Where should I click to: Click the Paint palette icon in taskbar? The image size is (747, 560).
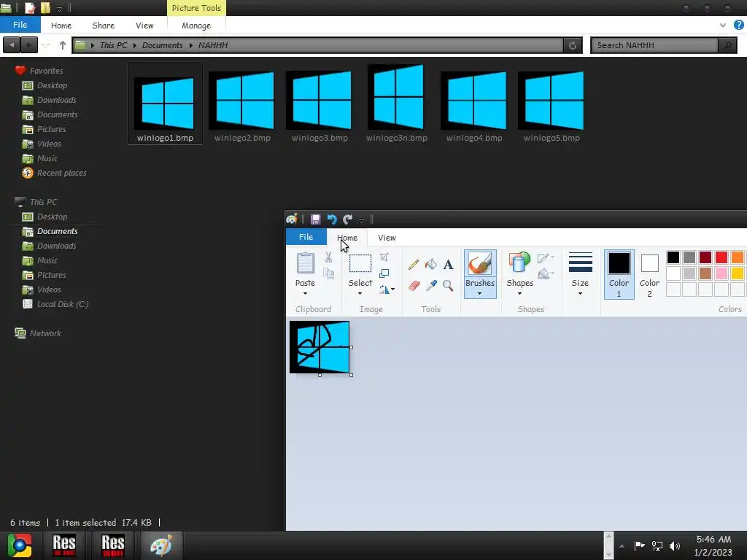coord(161,545)
